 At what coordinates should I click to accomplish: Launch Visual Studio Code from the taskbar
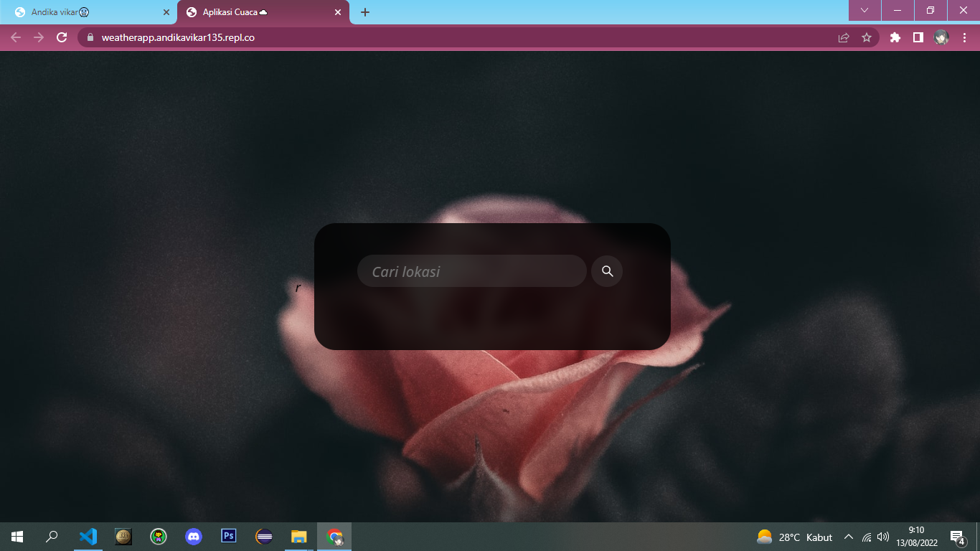(88, 537)
